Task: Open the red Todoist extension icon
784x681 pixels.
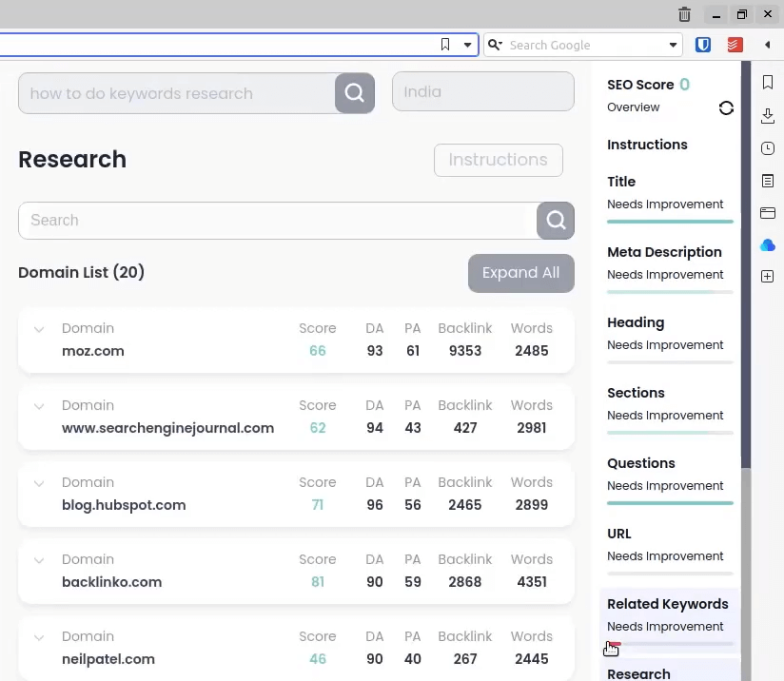Action: pyautogui.click(x=735, y=45)
